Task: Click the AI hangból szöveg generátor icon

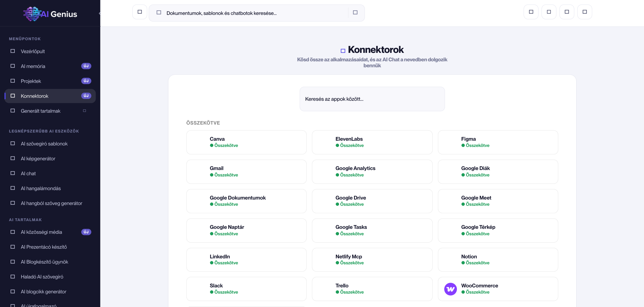Action: [13, 203]
